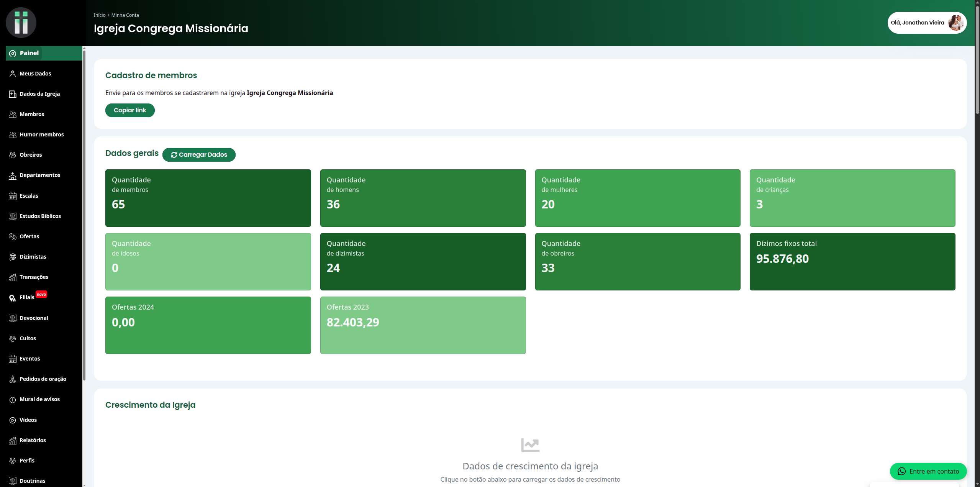Open Filiais in the sidebar menu
The image size is (980, 487).
pyautogui.click(x=27, y=297)
